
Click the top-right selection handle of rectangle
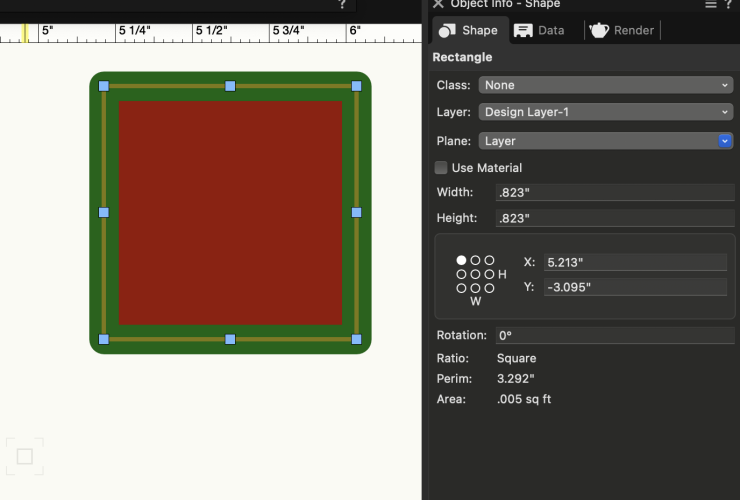click(x=357, y=86)
